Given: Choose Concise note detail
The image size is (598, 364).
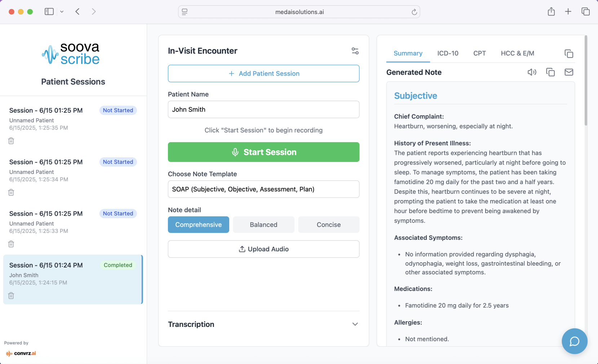Looking at the screenshot, I should [328, 225].
